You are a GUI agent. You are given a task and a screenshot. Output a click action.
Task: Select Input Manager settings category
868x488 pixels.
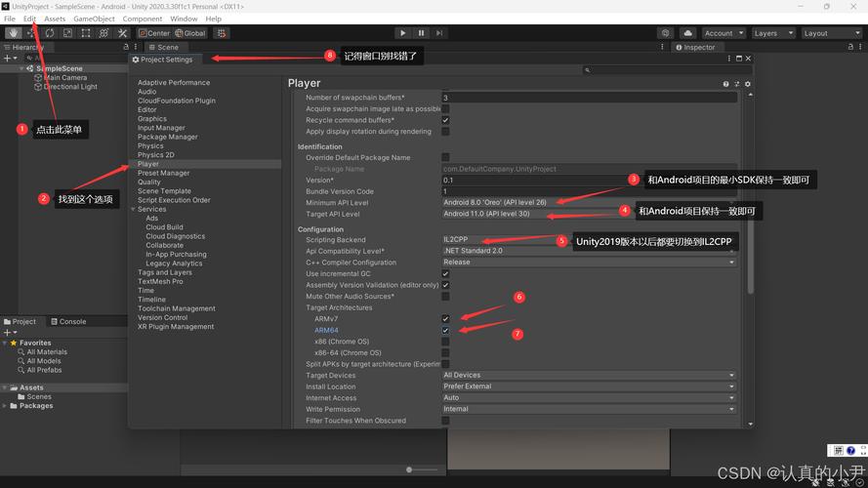click(161, 128)
